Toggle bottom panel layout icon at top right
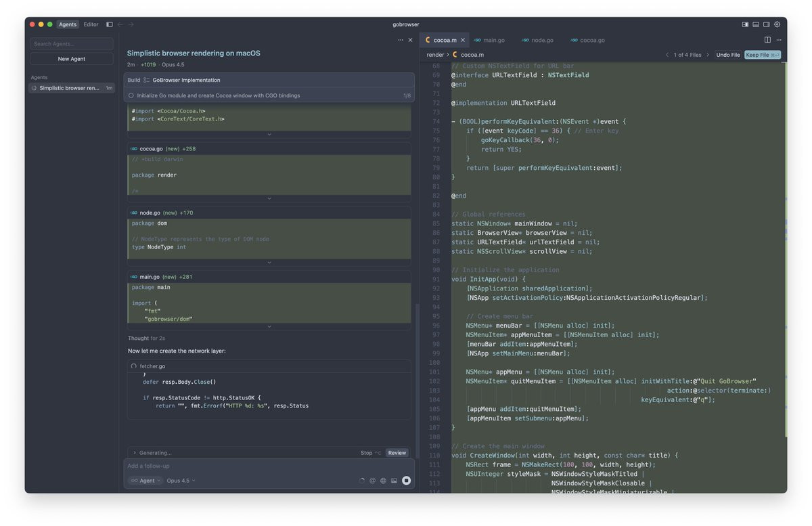This screenshot has width=812, height=526. 756,24
